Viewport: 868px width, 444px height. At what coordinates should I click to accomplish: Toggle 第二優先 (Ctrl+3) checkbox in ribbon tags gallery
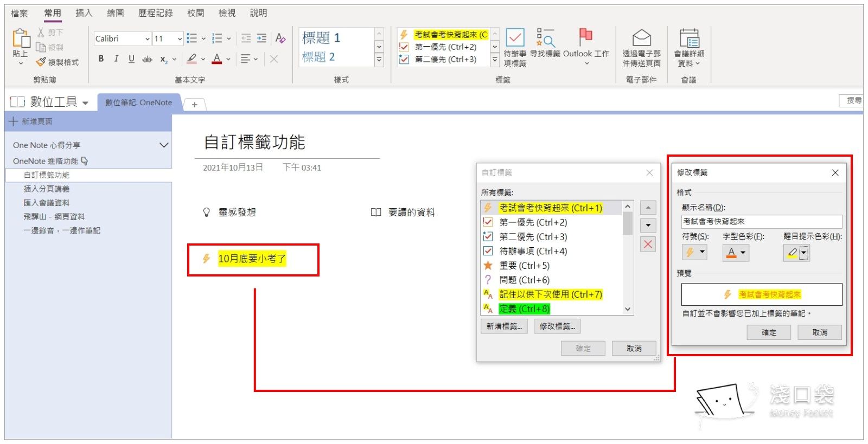click(x=404, y=59)
